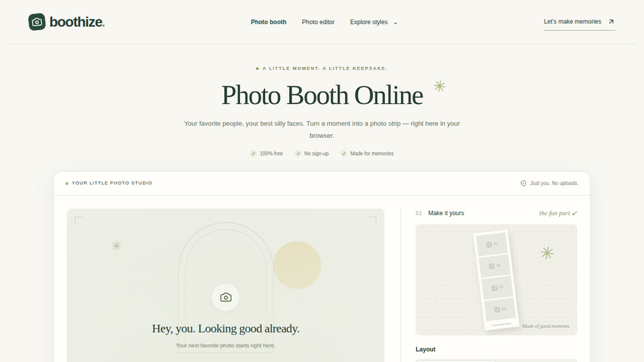Click "Hey, you. Looking good already." text
The height and width of the screenshot is (362, 644).
[x=225, y=328]
